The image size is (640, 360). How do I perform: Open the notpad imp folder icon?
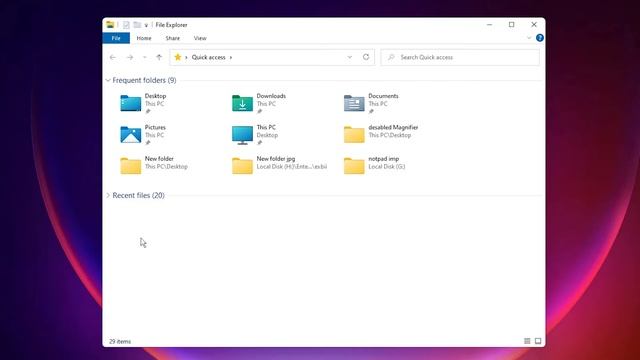354,166
